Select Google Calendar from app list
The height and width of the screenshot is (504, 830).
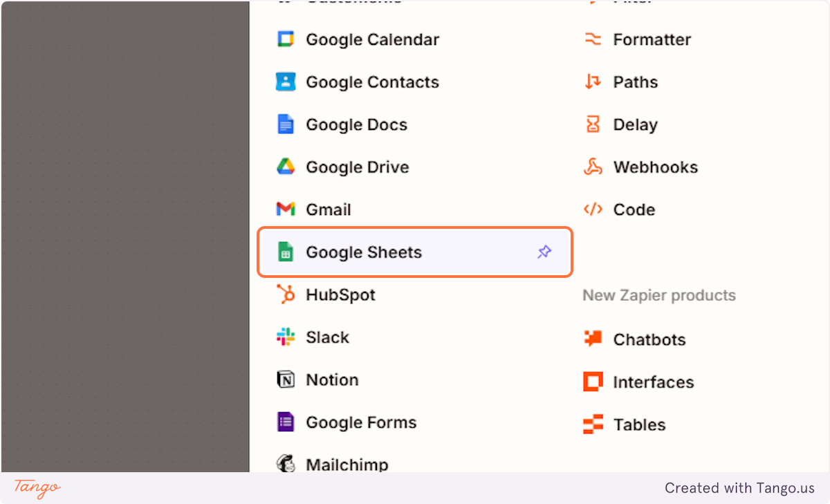pyautogui.click(x=372, y=39)
